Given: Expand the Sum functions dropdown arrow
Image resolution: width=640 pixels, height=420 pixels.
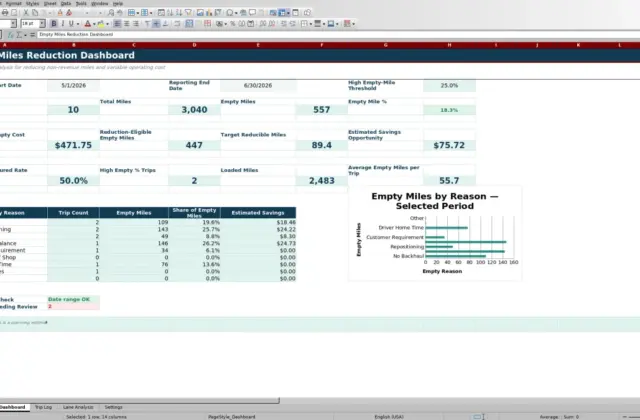Looking at the screenshot, I should (25, 35).
